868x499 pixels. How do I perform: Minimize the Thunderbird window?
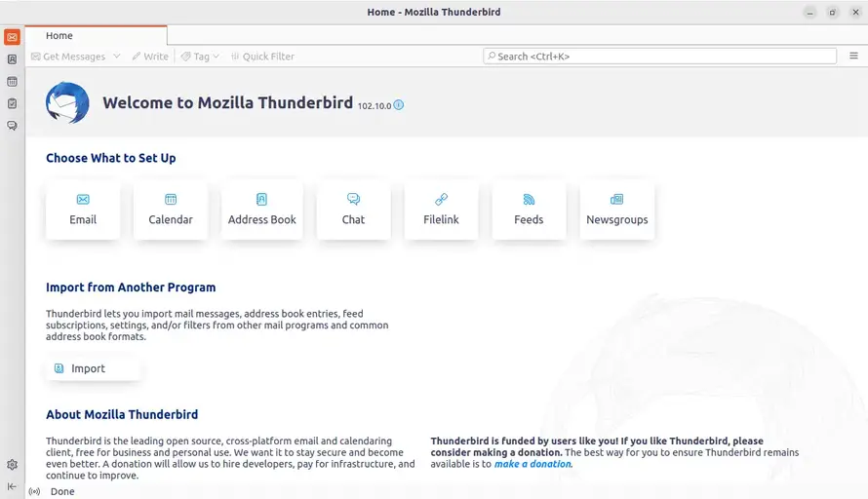click(x=809, y=12)
